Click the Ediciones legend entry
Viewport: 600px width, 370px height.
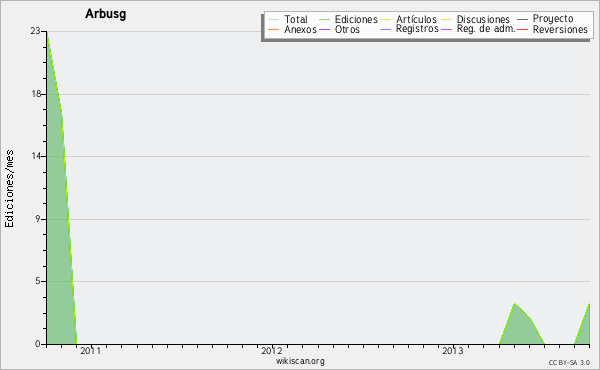348,19
